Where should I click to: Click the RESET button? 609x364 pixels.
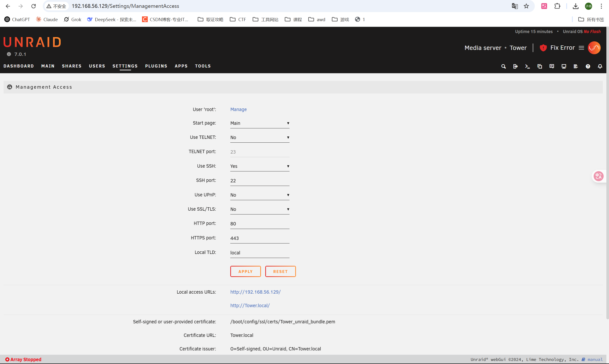280,272
